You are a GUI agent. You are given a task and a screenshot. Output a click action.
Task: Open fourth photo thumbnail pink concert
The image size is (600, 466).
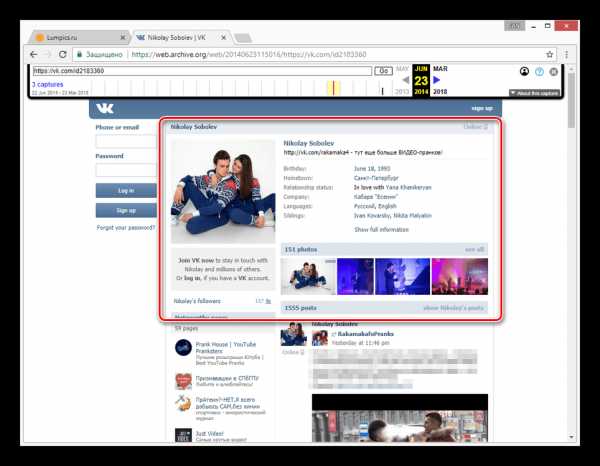[460, 276]
